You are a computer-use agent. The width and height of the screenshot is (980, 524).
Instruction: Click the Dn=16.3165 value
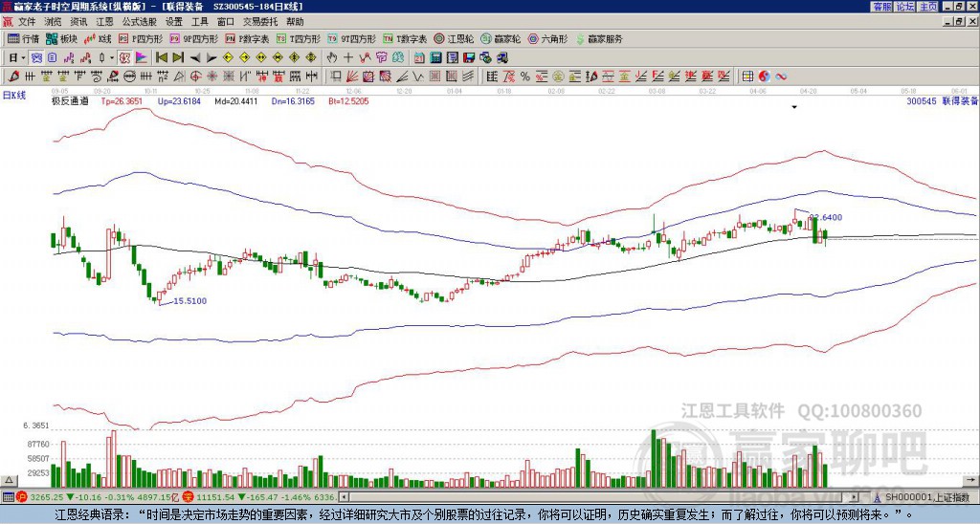coord(293,100)
